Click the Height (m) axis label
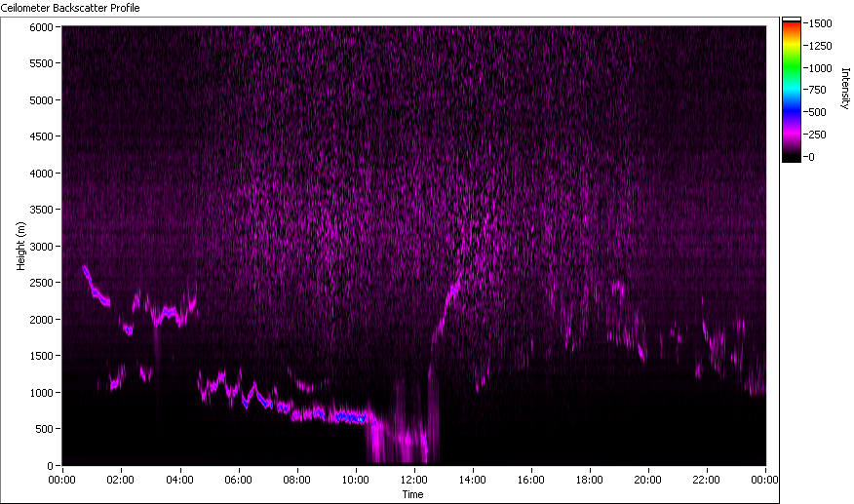The height and width of the screenshot is (504, 854). (x=20, y=246)
